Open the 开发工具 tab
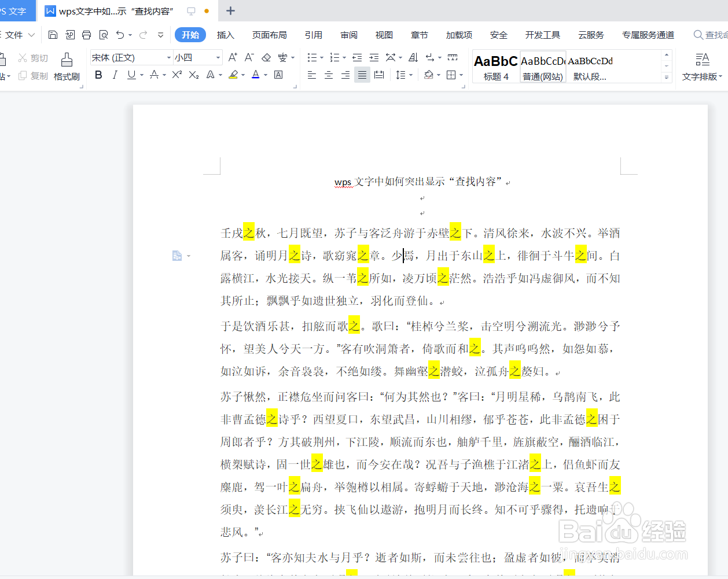Screen dimensions: 728x579 [x=543, y=35]
